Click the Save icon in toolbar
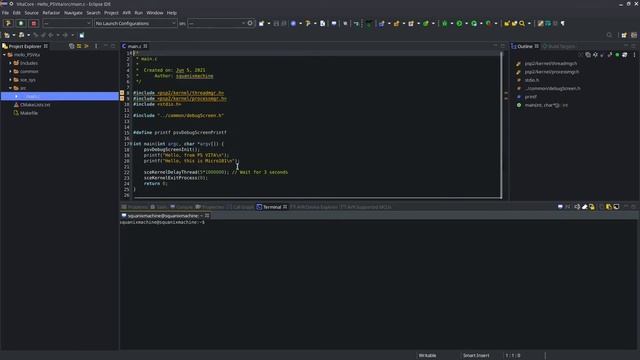 point(276,23)
